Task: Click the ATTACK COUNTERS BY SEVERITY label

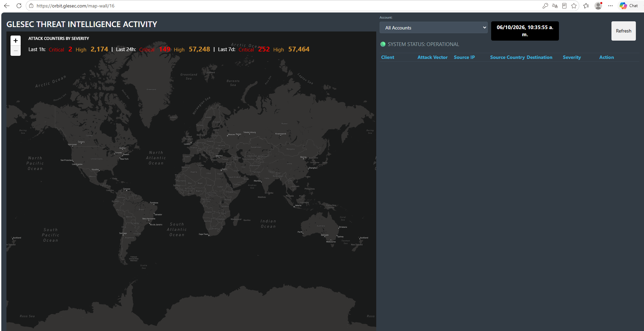Action: pyautogui.click(x=59, y=39)
